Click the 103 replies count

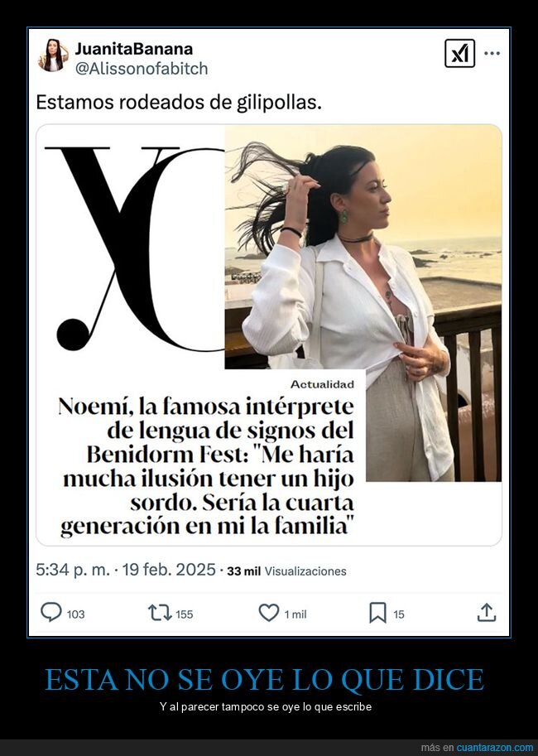pyautogui.click(x=75, y=614)
